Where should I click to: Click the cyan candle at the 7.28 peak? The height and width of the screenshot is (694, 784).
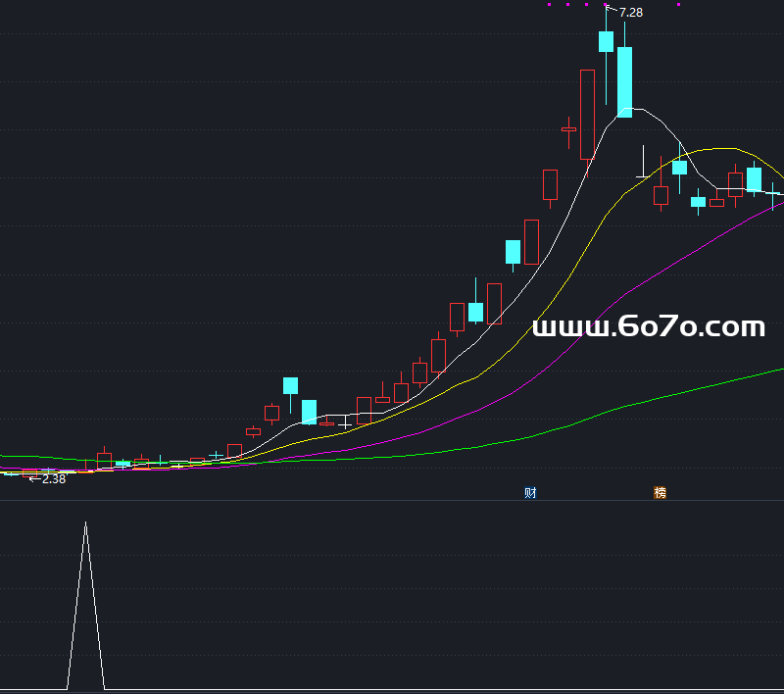point(606,41)
